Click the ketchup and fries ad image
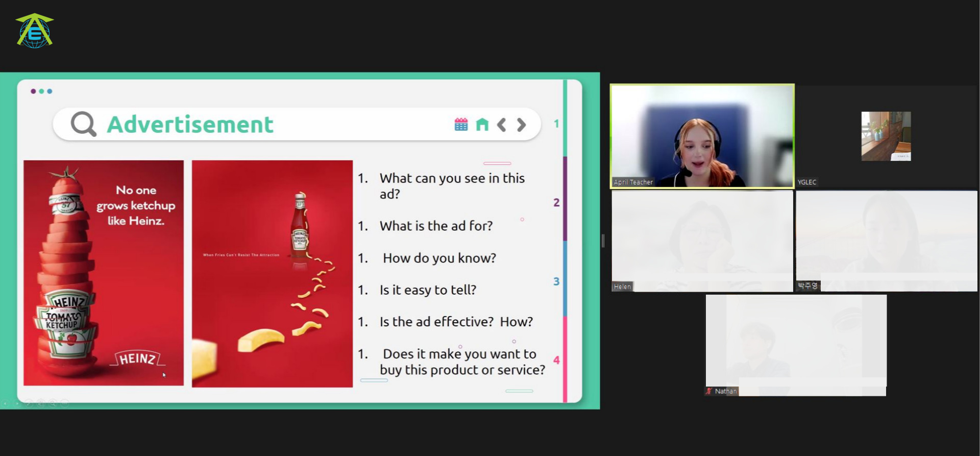This screenshot has width=980, height=456. pyautogui.click(x=272, y=274)
